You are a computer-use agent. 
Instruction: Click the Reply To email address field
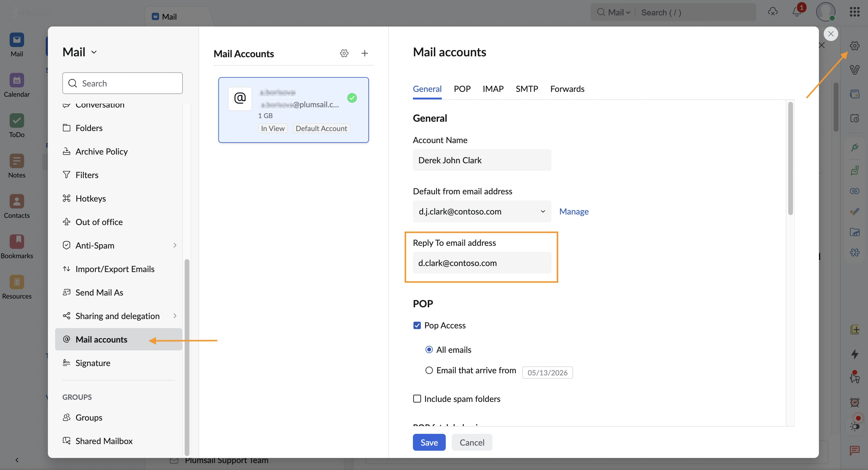coord(482,263)
